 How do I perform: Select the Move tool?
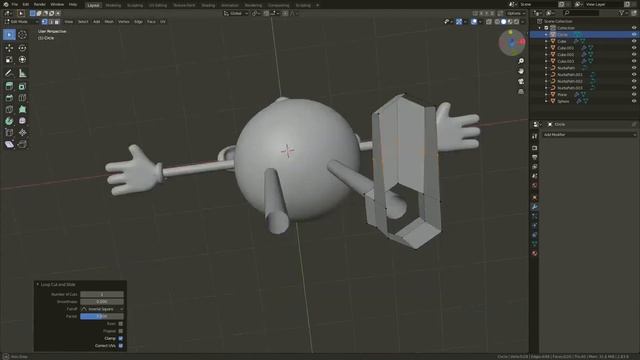point(9,48)
